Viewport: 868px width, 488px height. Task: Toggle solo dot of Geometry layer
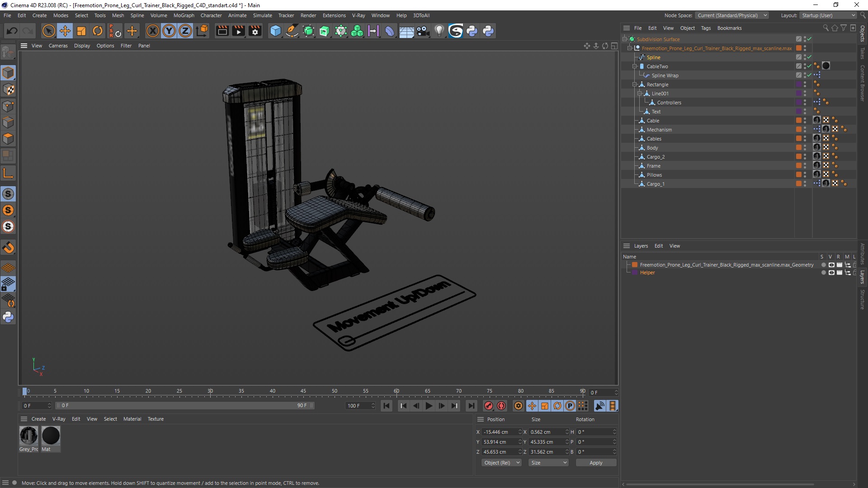coord(823,265)
